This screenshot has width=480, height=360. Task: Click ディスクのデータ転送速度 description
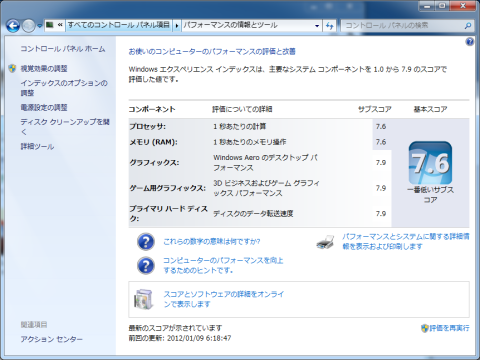(253, 213)
